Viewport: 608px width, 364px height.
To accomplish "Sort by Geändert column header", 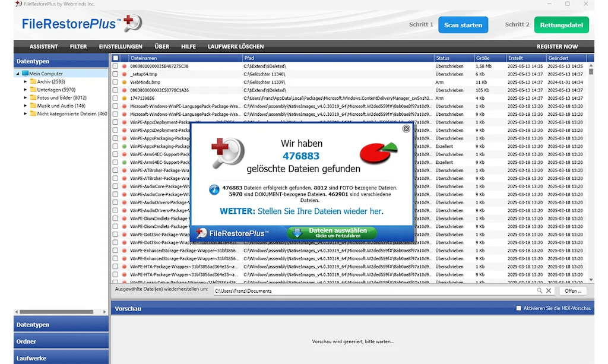I will coord(566,58).
